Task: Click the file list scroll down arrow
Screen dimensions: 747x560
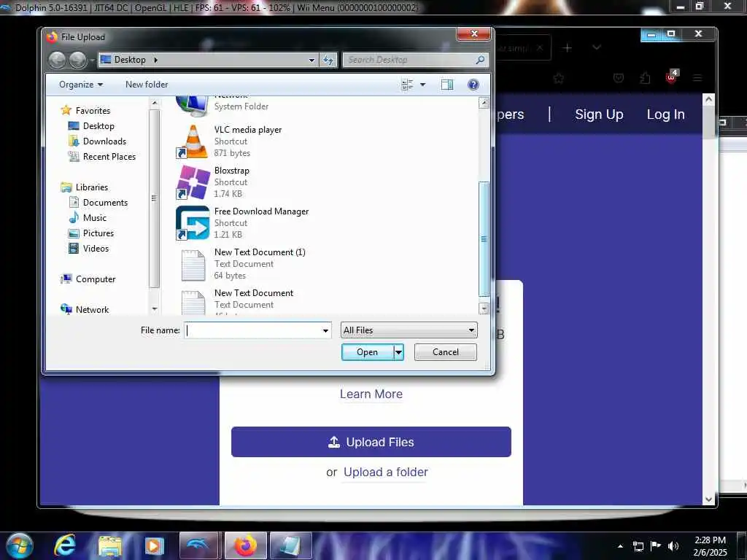Action: (484, 308)
